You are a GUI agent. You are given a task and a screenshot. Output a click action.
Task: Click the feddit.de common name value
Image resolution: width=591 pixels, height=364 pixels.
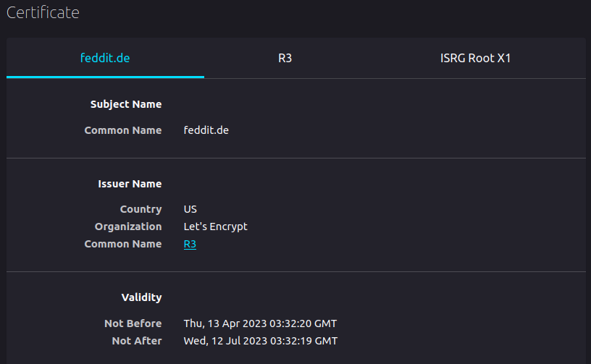(x=206, y=130)
